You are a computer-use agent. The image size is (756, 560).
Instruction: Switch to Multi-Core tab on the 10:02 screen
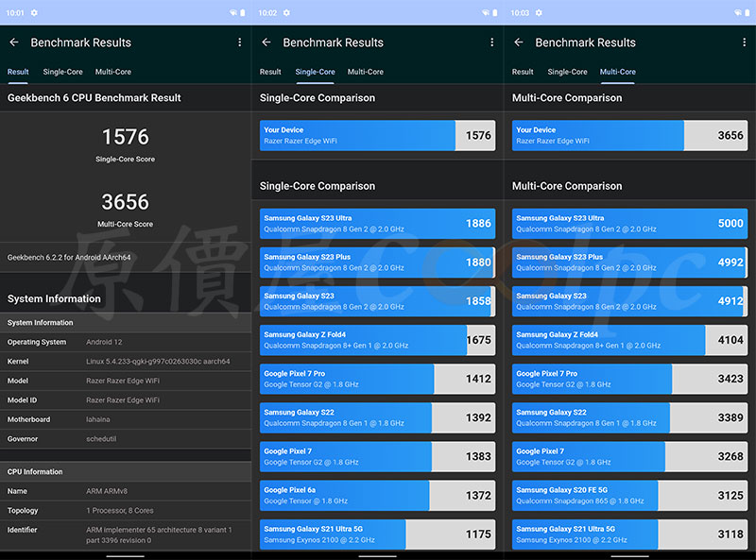(366, 72)
